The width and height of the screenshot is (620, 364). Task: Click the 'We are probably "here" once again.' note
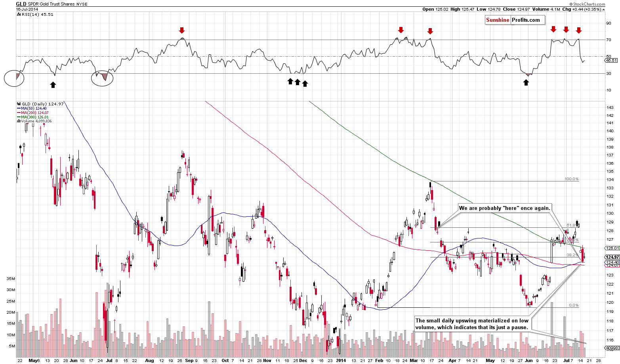click(x=505, y=208)
